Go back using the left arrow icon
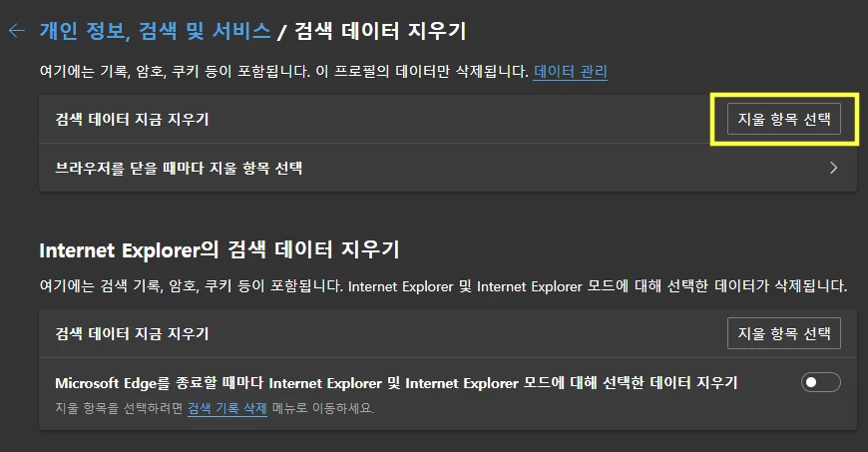 (x=17, y=31)
